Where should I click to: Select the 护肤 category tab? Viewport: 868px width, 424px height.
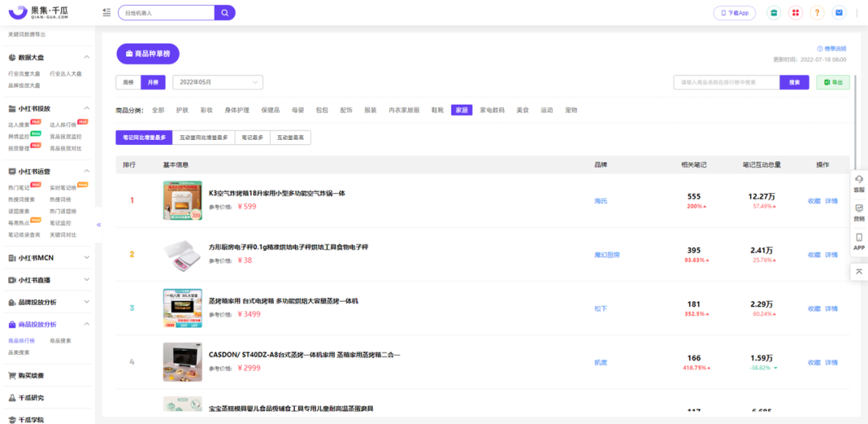tap(182, 110)
